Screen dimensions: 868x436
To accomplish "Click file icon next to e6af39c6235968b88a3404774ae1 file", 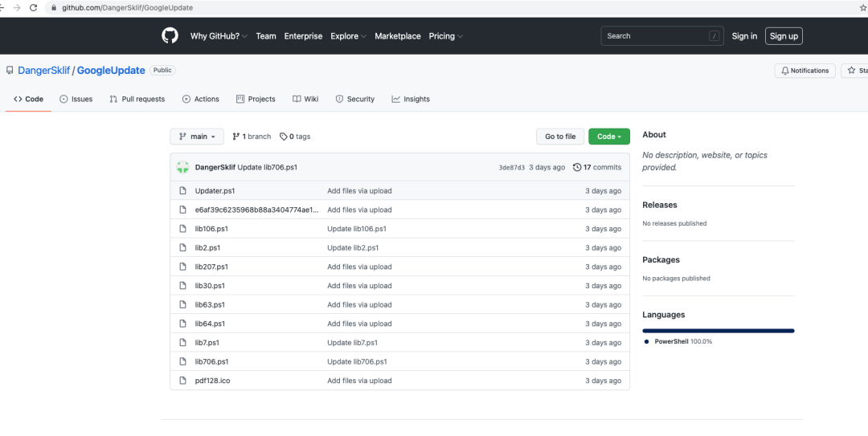I will [x=182, y=210].
